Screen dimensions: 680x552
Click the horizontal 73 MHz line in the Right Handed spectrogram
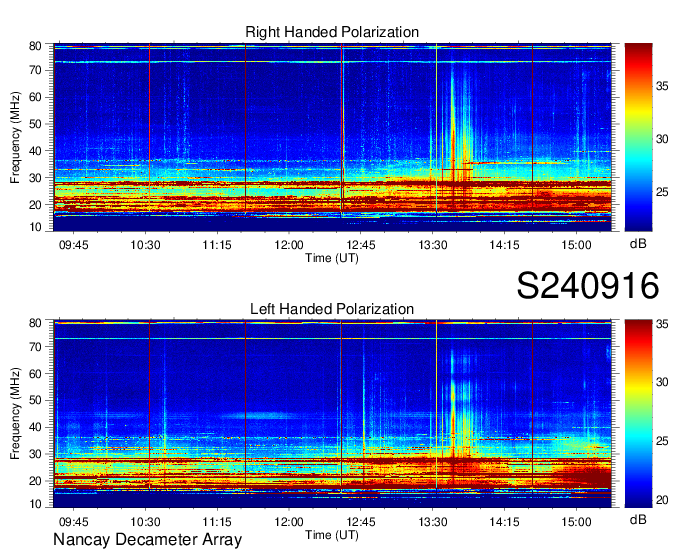pyautogui.click(x=332, y=62)
